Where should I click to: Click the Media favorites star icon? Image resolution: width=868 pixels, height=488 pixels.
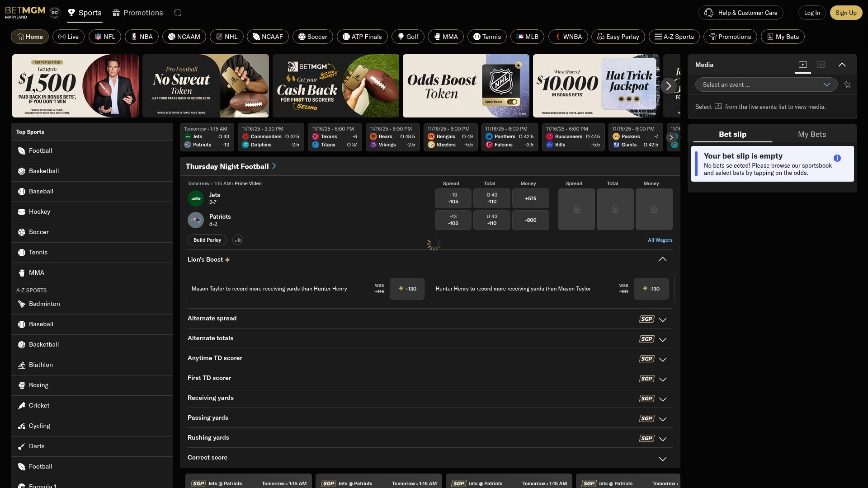[847, 84]
